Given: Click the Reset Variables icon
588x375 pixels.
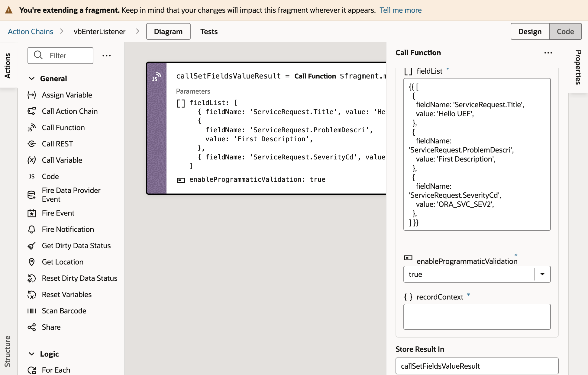Looking at the screenshot, I should (x=32, y=295).
